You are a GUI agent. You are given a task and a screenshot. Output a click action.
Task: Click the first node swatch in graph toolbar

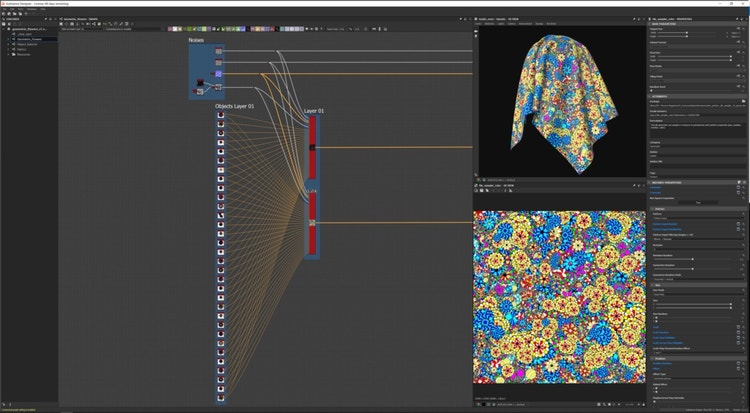(x=171, y=29)
